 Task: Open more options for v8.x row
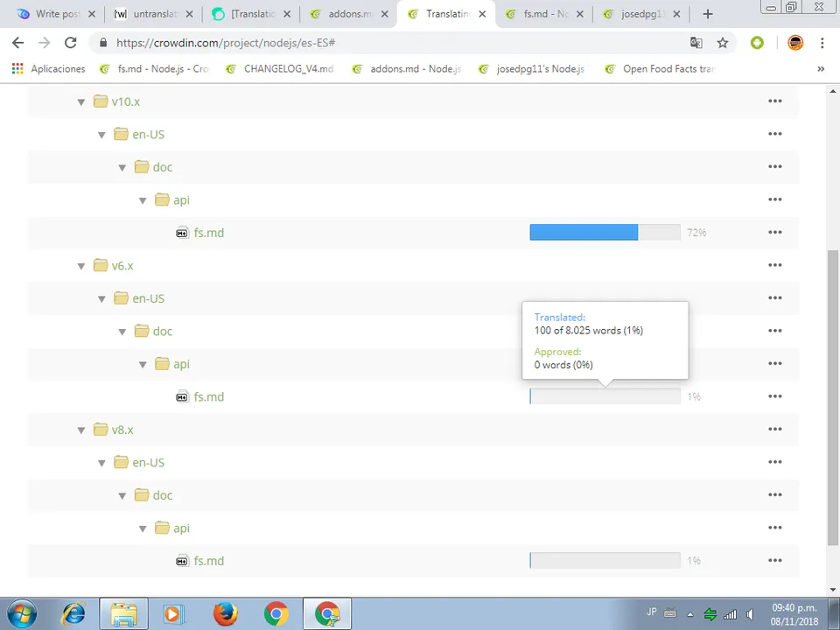774,429
